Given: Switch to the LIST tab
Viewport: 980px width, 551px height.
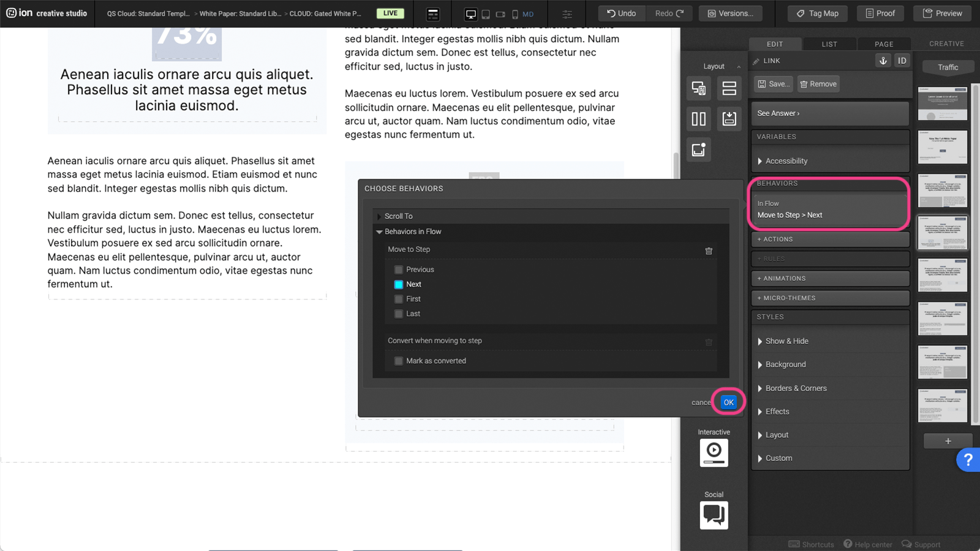Looking at the screenshot, I should pyautogui.click(x=829, y=44).
